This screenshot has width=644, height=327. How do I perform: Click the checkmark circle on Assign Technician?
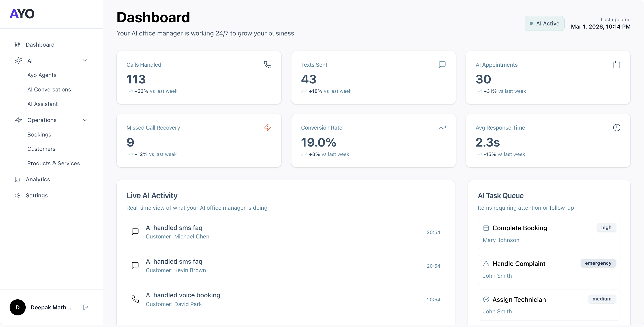(x=486, y=300)
